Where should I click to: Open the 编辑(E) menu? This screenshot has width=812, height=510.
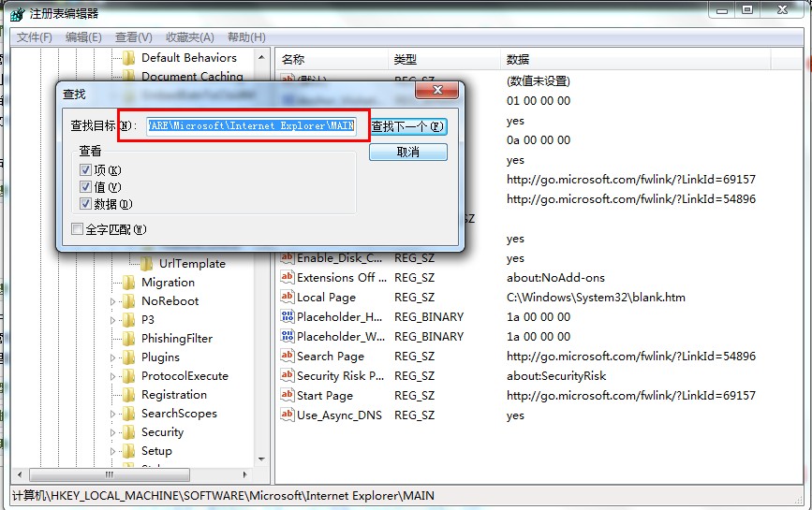tap(83, 37)
